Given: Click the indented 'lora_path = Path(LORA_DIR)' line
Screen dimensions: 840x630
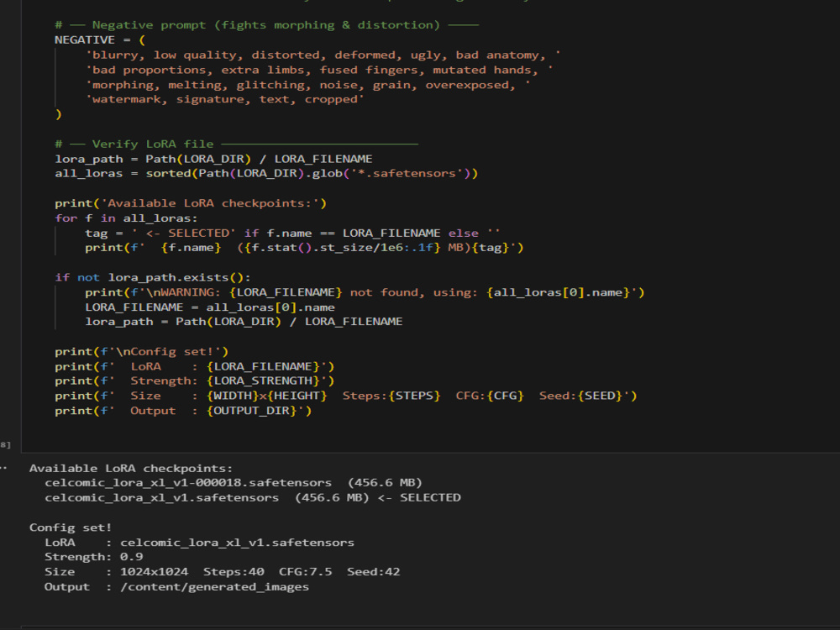Looking at the screenshot, I should click(244, 322).
